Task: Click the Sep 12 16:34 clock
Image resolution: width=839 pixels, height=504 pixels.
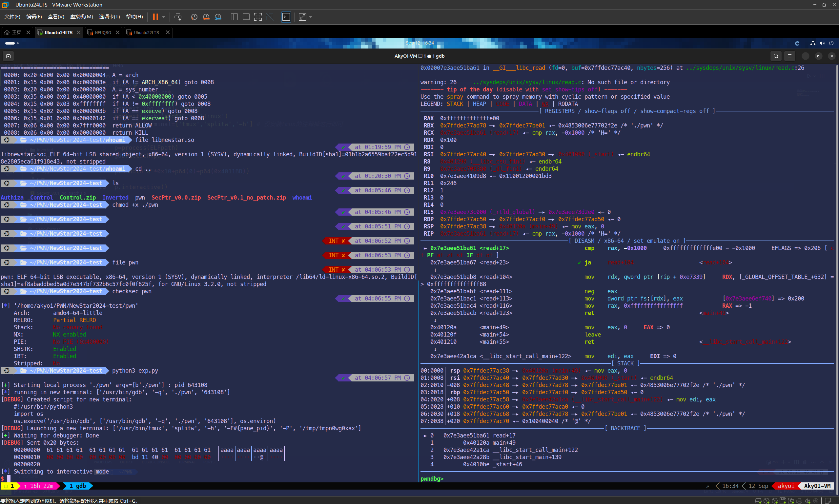Action: point(419,43)
